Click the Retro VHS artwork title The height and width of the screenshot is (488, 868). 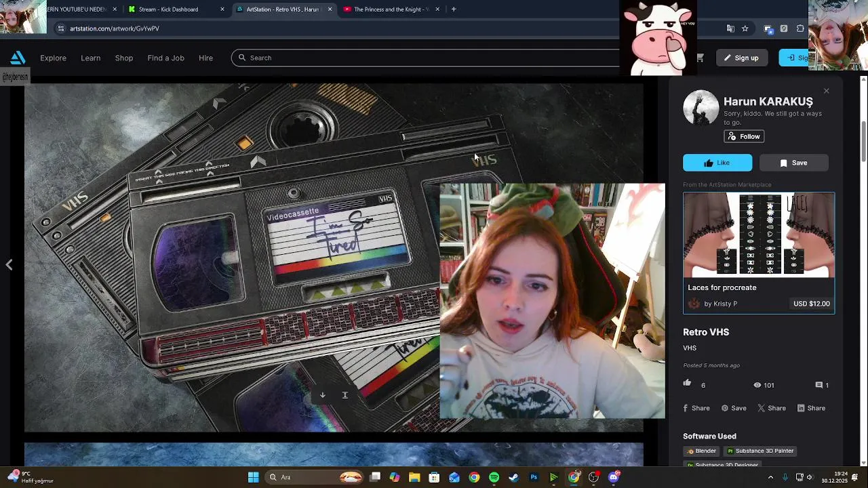tap(706, 332)
